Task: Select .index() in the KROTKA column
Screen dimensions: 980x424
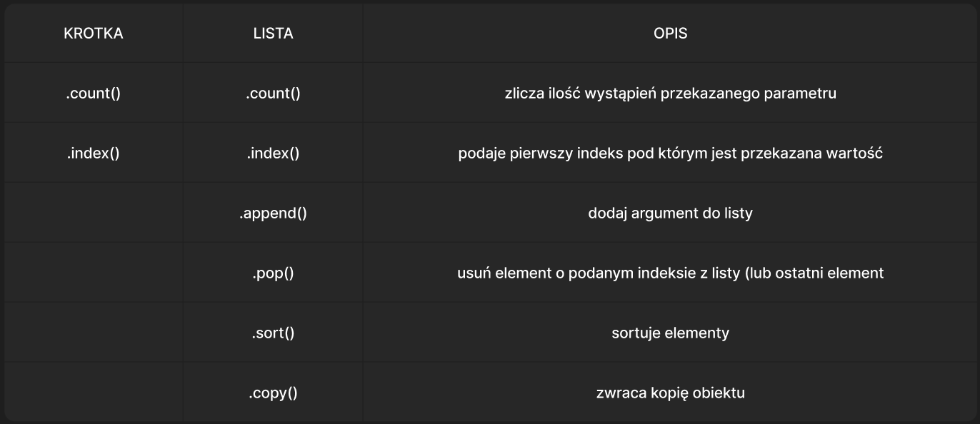Action: pyautogui.click(x=94, y=153)
